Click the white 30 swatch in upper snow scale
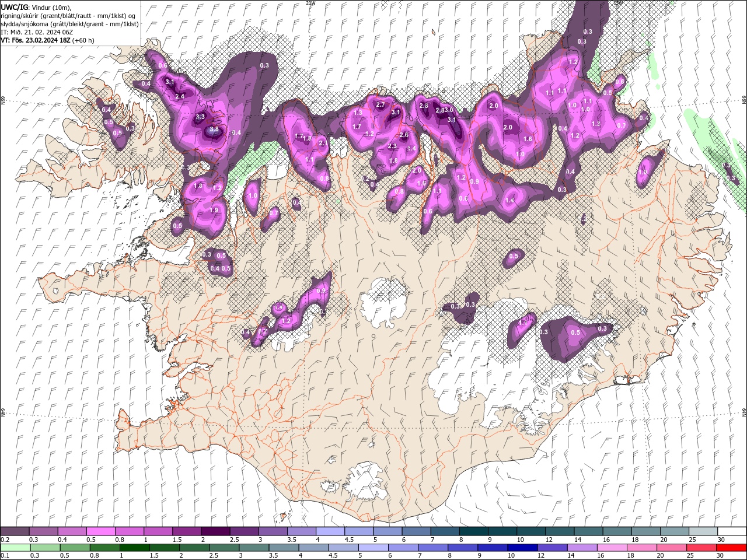Viewport: 747px width, 560px height. (x=732, y=531)
